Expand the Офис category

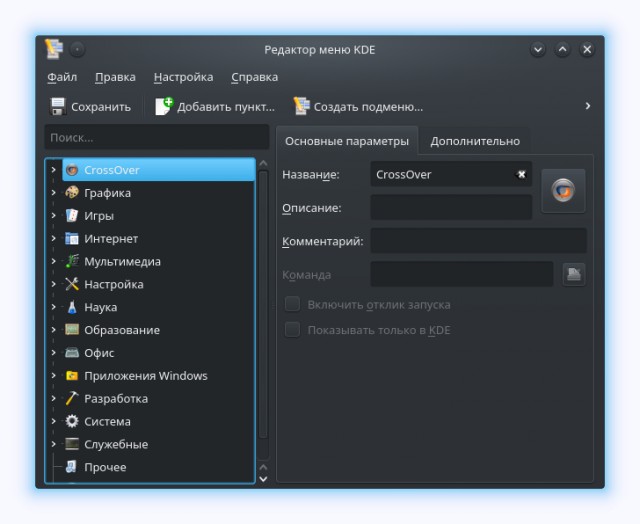53,352
